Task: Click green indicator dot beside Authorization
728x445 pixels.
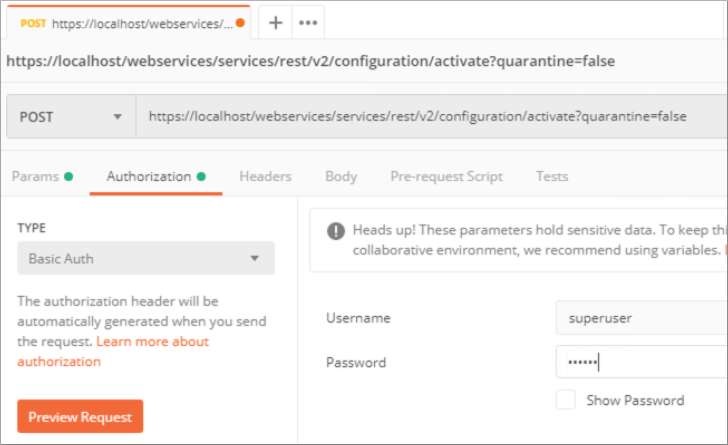Action: point(201,177)
